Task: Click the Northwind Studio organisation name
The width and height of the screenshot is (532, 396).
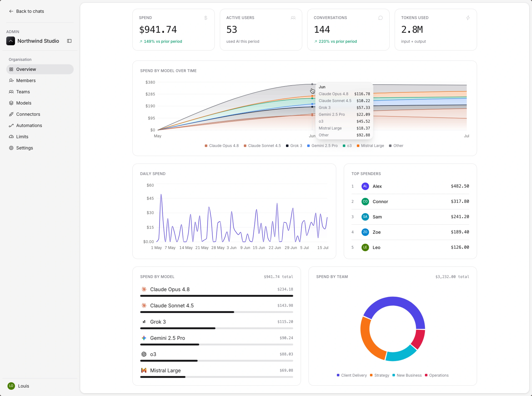Action: (x=38, y=41)
